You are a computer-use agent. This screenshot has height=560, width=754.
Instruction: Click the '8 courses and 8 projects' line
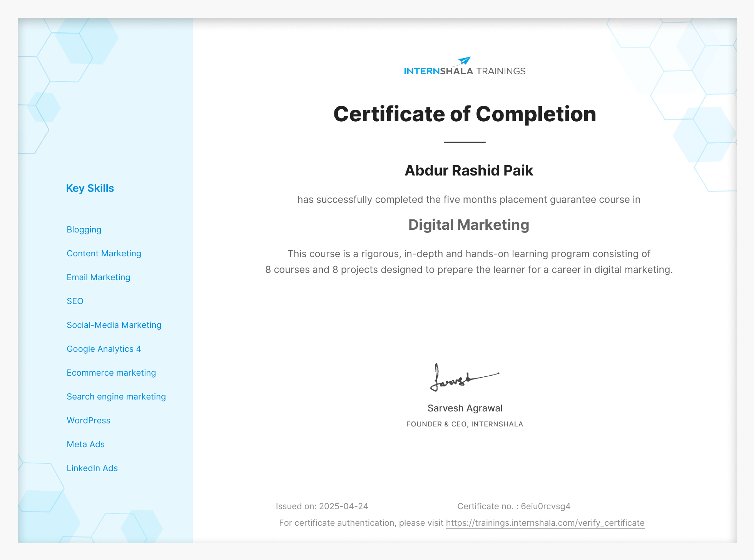pyautogui.click(x=469, y=270)
